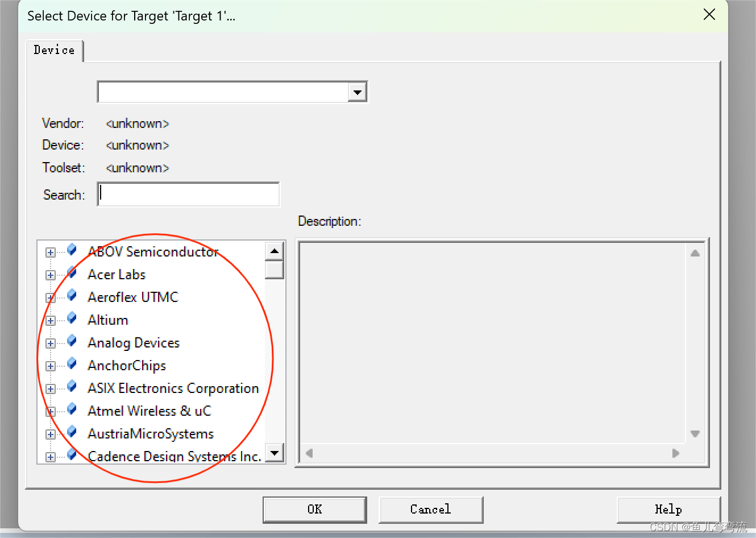Expand the ABOV Semiconductor node

pos(51,253)
